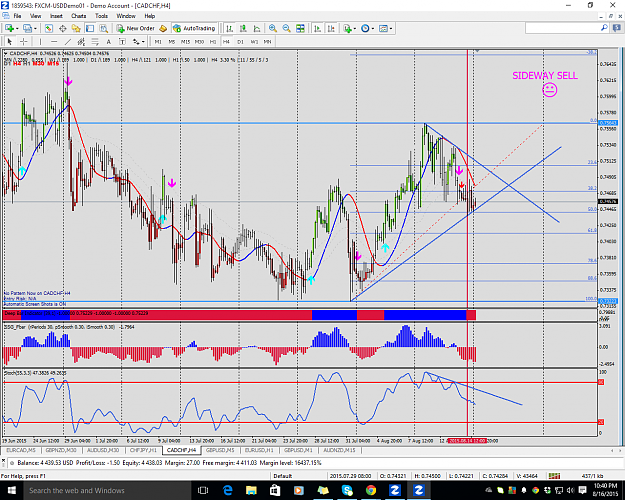Open Chrome from the taskbar
Viewport: 625px width, 500px height.
371,490
